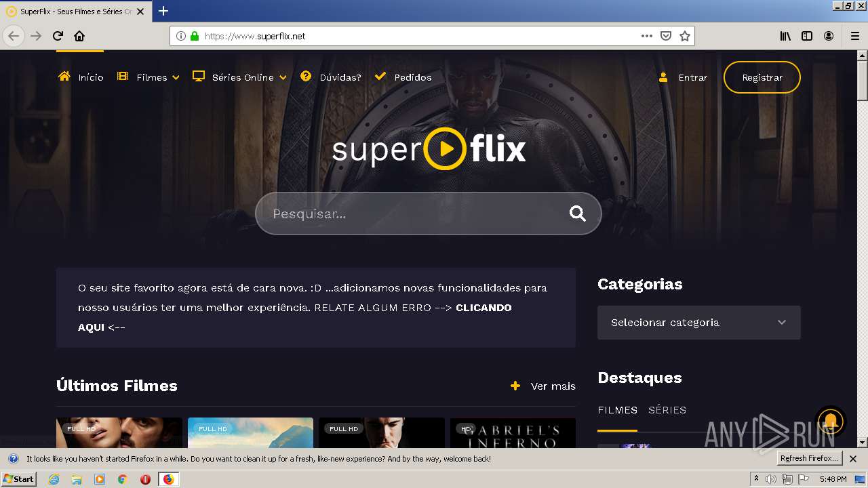Viewport: 868px width, 488px height.
Task: Expand the Séries Online dropdown menu
Action: pyautogui.click(x=239, y=77)
